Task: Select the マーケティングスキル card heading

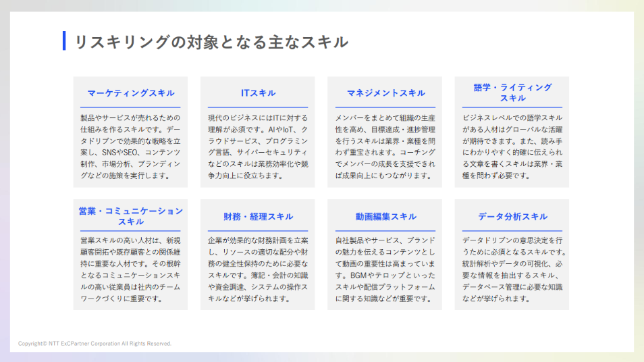Action: coord(130,93)
